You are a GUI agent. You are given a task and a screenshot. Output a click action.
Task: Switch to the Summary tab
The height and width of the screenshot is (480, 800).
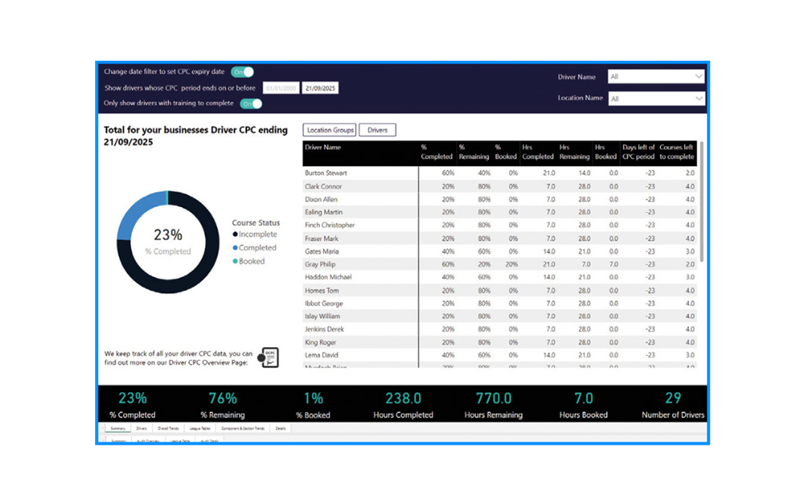[118, 428]
